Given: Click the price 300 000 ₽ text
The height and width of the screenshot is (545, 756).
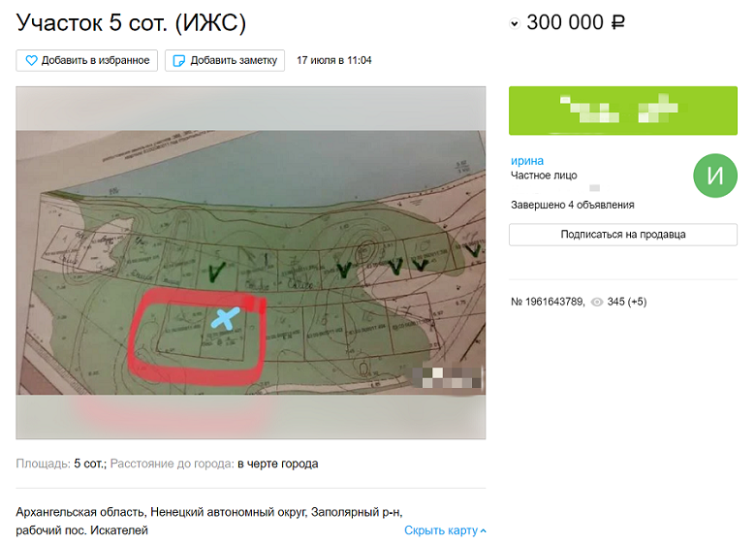Looking at the screenshot, I should click(x=576, y=22).
